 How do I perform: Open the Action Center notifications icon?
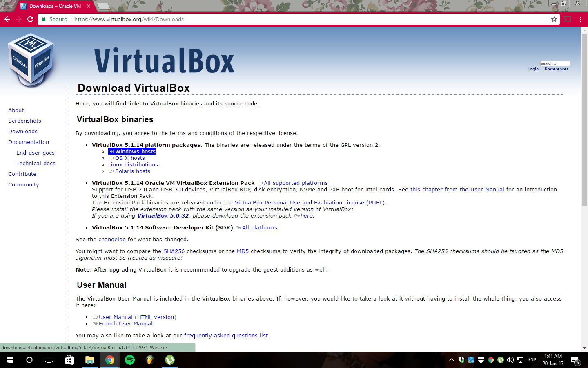[575, 360]
